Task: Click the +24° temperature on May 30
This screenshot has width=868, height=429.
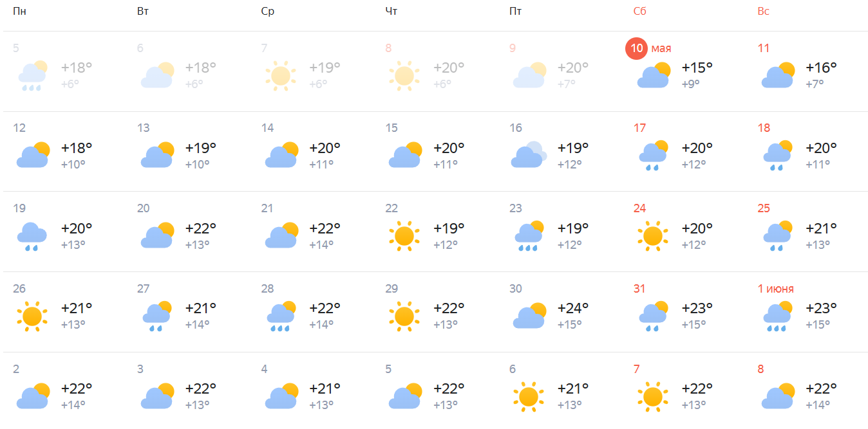Action: click(x=572, y=308)
